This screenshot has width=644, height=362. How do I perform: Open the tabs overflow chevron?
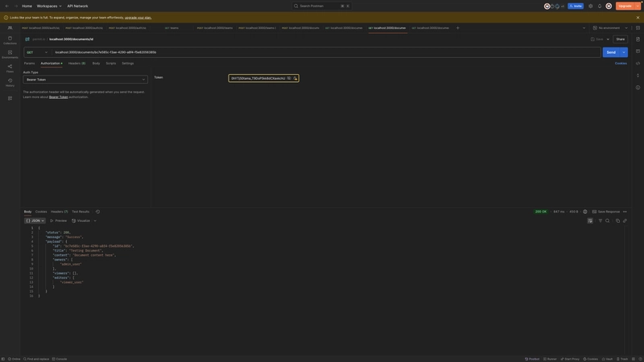point(584,28)
